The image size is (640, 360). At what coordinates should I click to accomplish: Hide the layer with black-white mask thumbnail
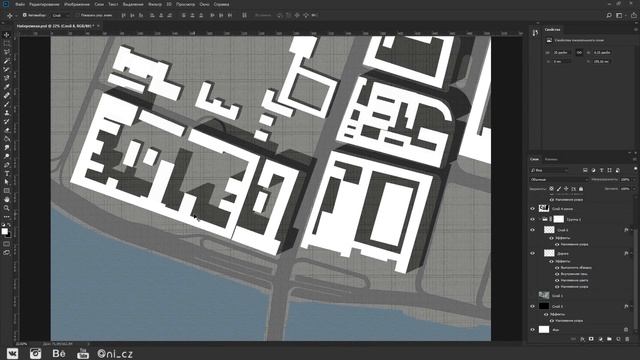[532, 209]
